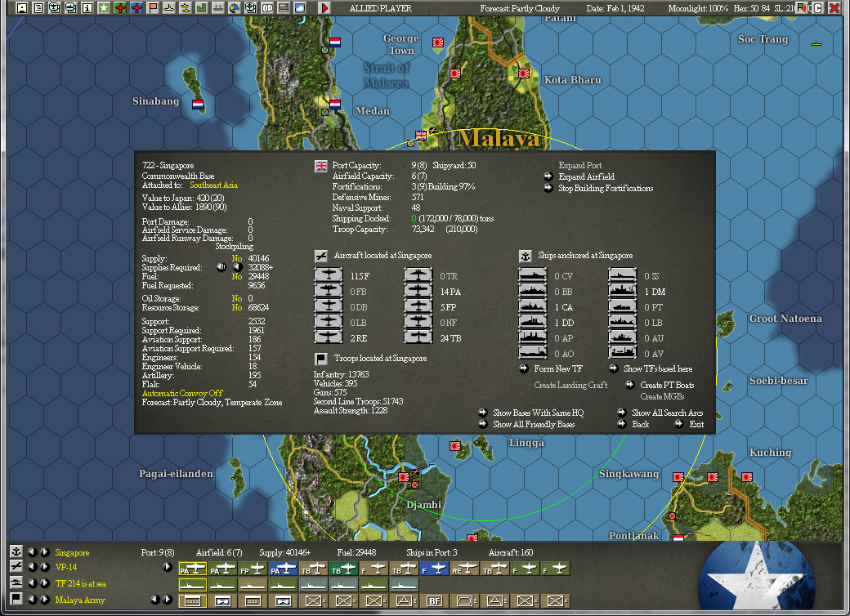Click the OP toolbar icon
850x616 pixels.
point(267,7)
